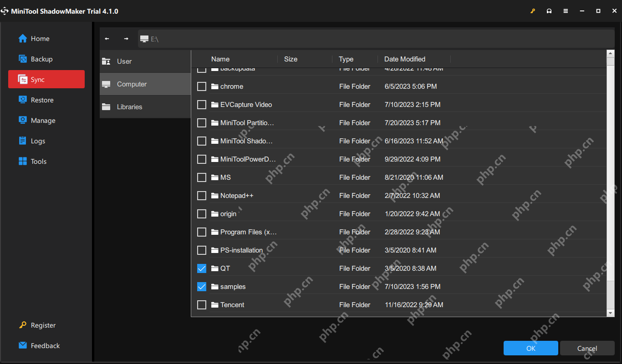The height and width of the screenshot is (364, 622).
Task: Check the Tencent folder checkbox
Action: pos(202,305)
